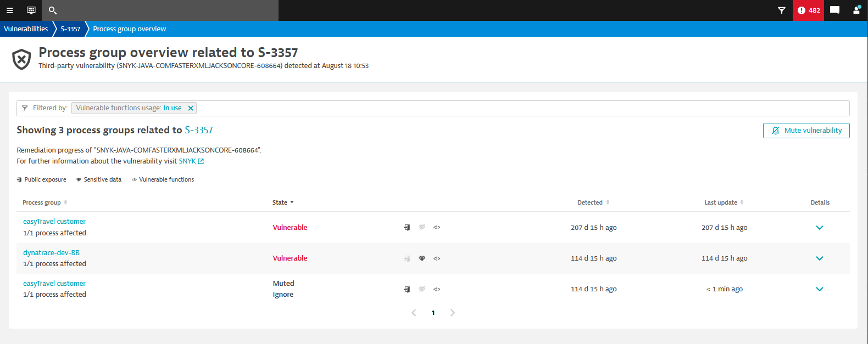
Task: Expand details for the 207 d row
Action: coord(820,228)
